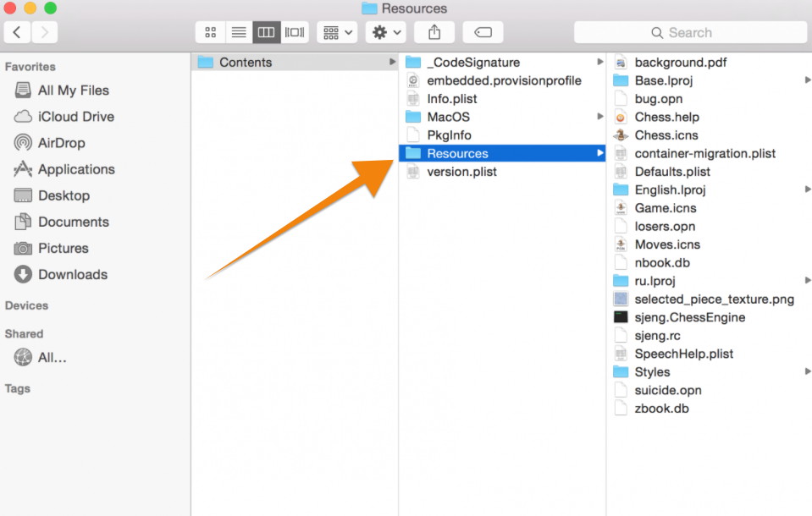Expand the _CodeSignature folder arrow

599,62
